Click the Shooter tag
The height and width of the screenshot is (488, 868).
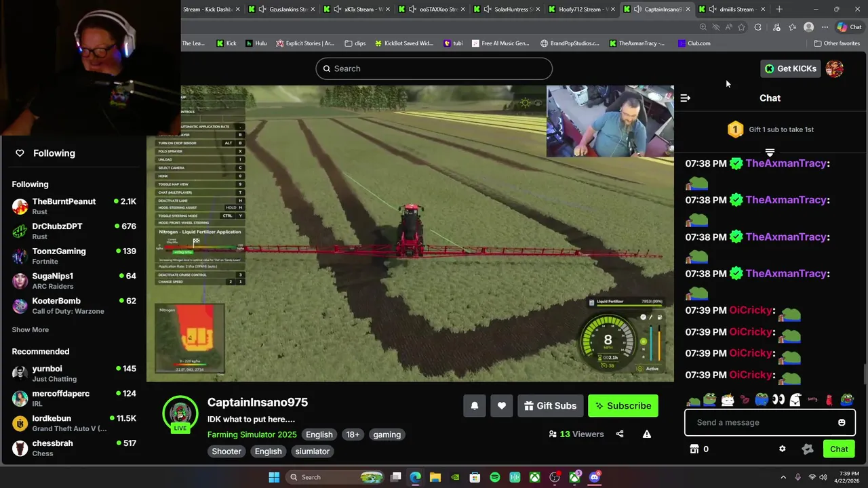[x=226, y=451]
